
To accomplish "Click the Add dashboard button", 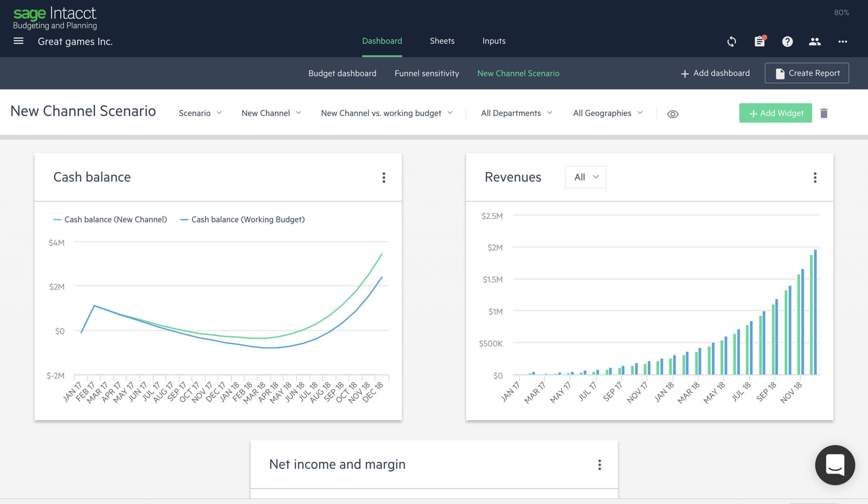I will coord(715,73).
